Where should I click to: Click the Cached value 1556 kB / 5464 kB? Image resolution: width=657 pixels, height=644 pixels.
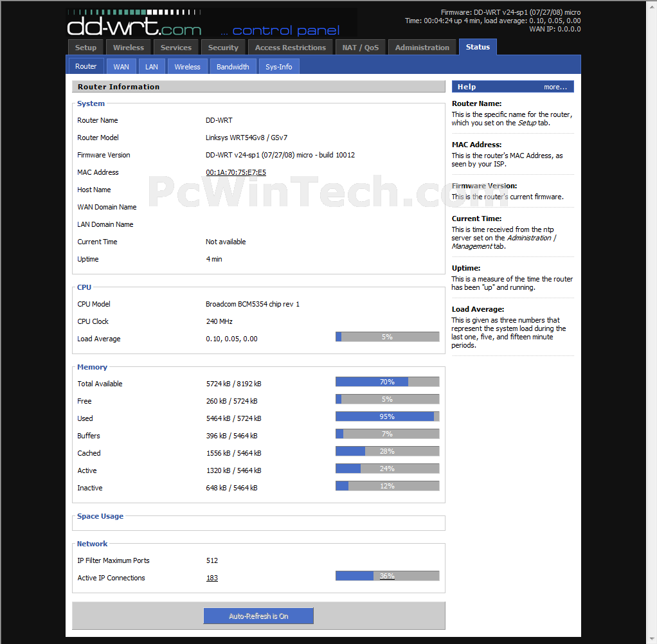click(x=233, y=453)
